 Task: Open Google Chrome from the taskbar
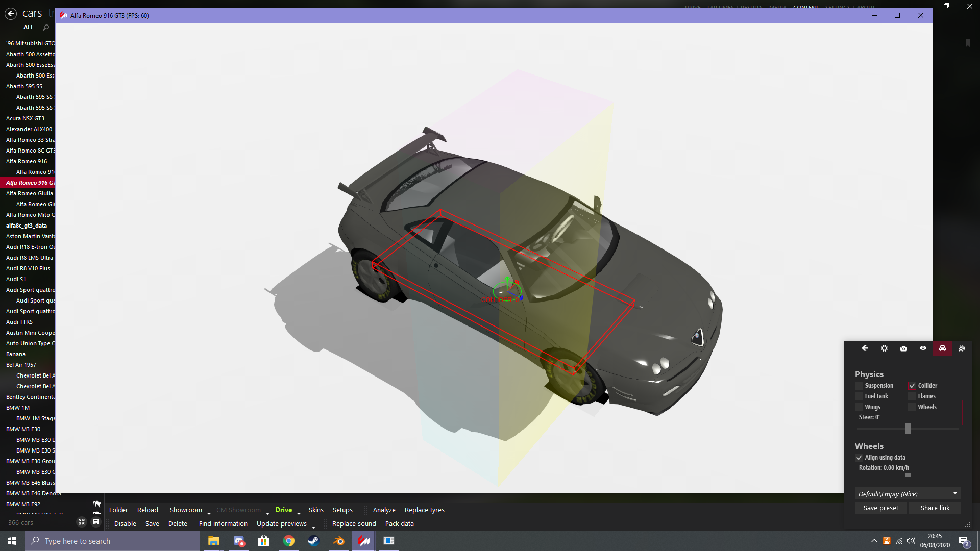289,541
